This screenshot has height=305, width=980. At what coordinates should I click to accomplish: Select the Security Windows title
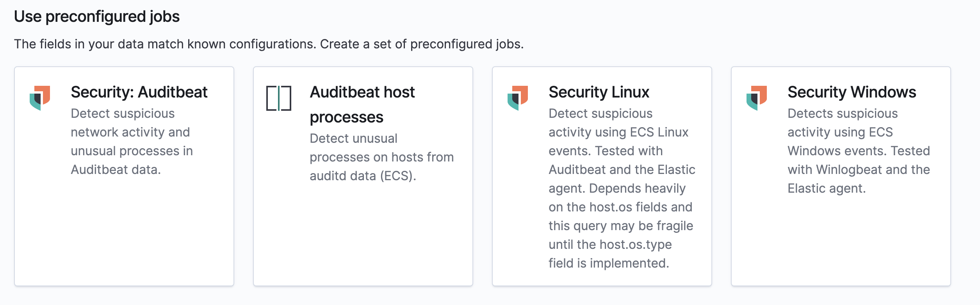click(852, 92)
